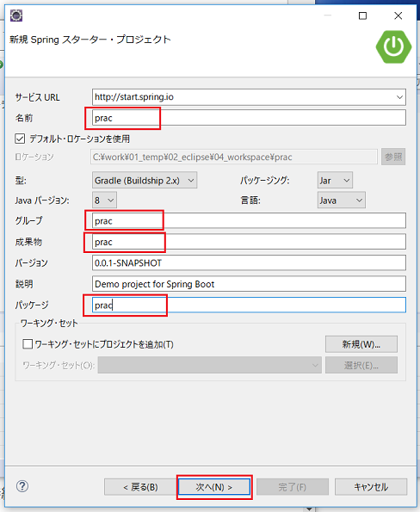This screenshot has width=420, height=512.
Task: Enable adding project to working set
Action: (28, 344)
